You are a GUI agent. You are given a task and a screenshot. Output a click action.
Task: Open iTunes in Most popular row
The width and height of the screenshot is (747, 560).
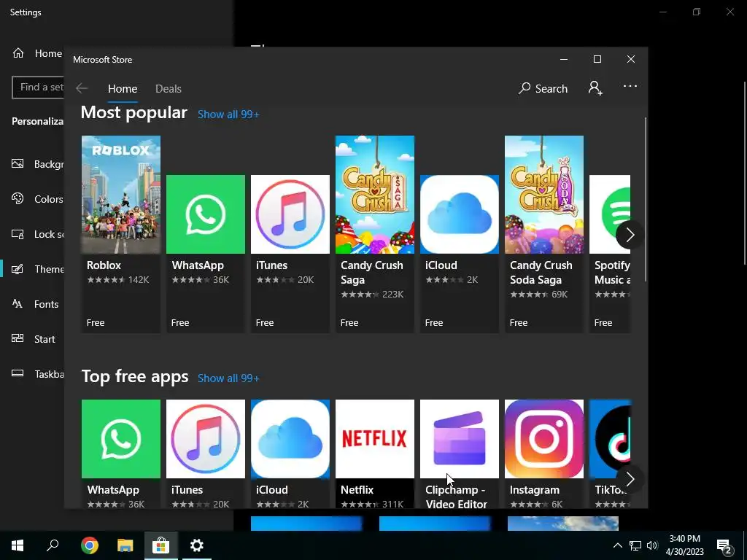(x=290, y=253)
